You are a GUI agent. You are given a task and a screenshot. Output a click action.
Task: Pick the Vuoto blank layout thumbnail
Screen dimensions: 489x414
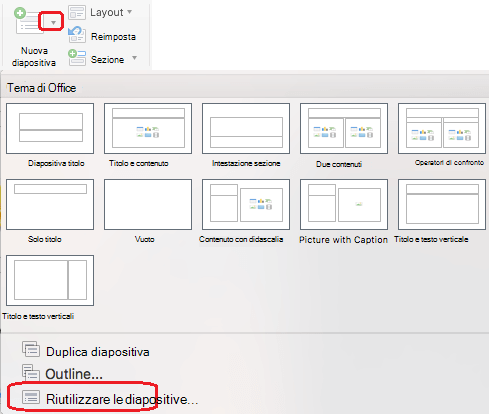[x=148, y=204]
